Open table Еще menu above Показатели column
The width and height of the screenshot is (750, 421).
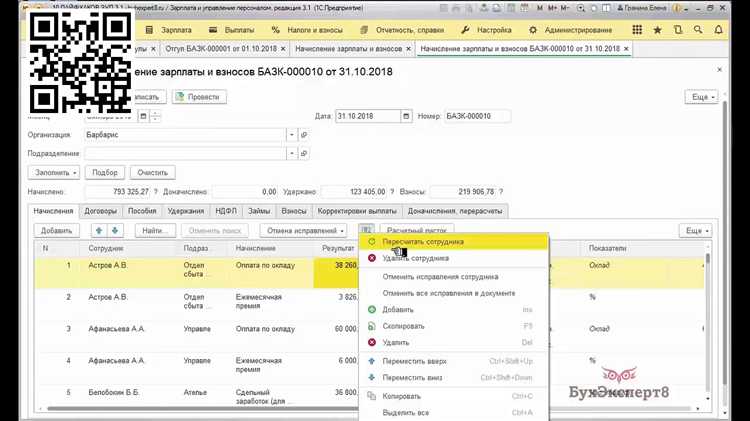click(695, 231)
